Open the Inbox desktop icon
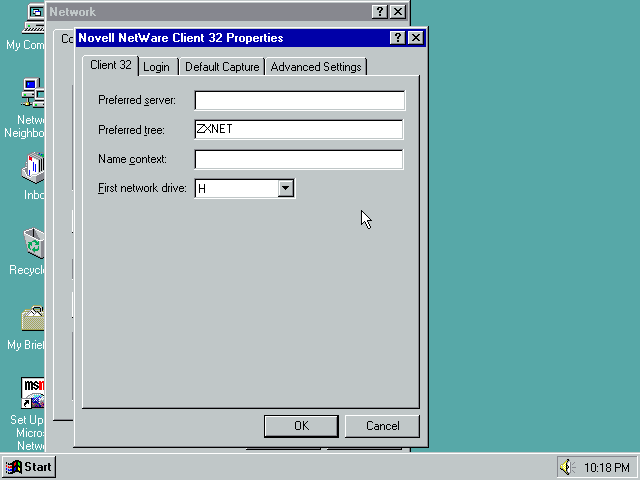This screenshot has height=480, width=640. click(34, 168)
